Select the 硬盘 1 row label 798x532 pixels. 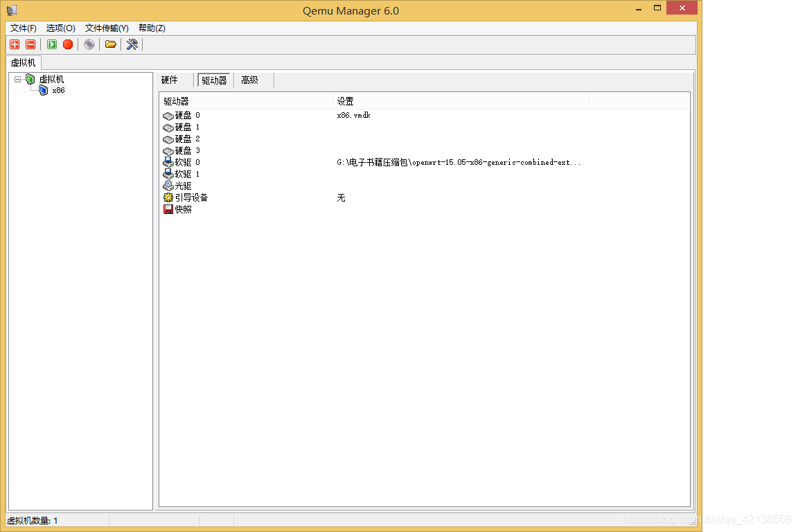(x=187, y=127)
